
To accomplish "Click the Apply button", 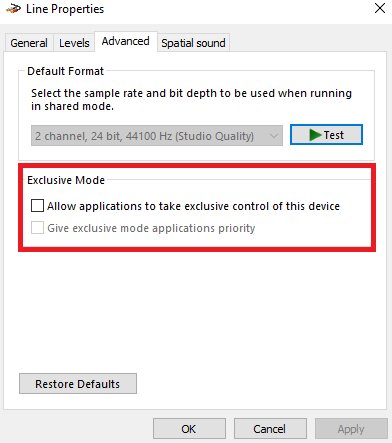I will tap(351, 429).
